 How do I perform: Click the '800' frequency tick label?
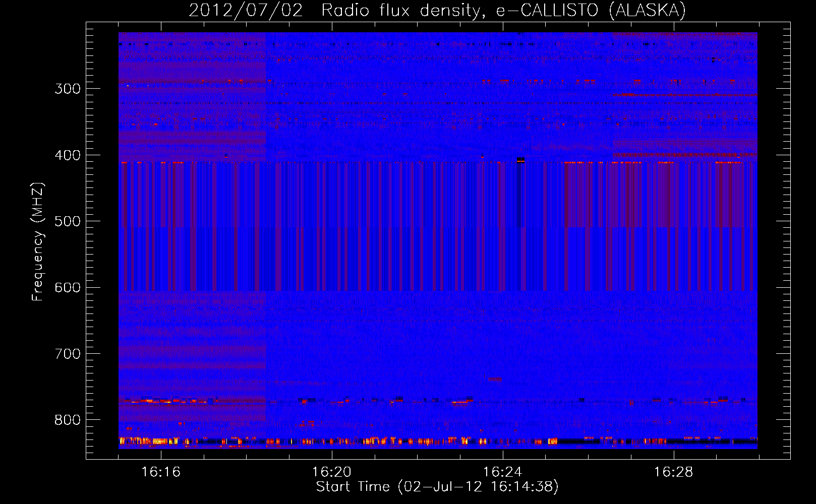tap(68, 420)
